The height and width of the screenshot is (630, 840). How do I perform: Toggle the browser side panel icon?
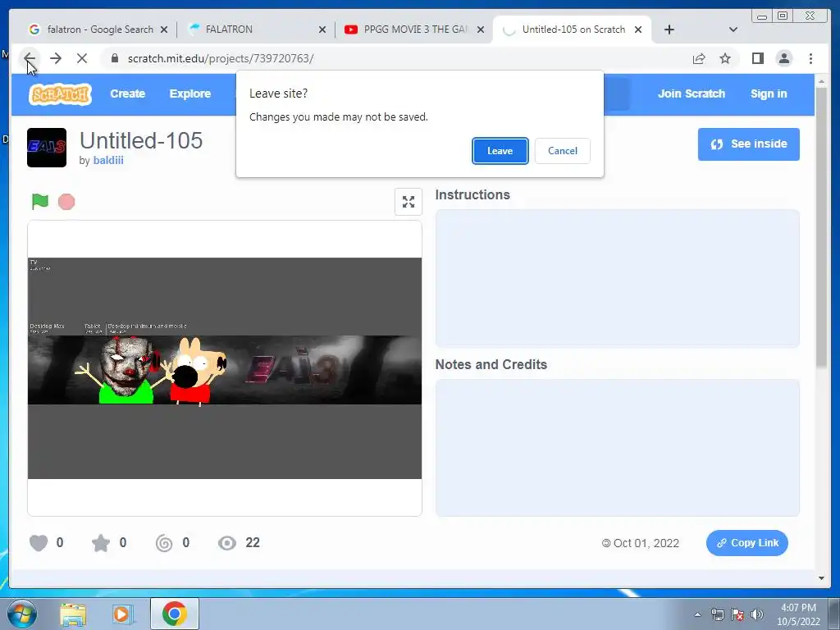click(757, 58)
